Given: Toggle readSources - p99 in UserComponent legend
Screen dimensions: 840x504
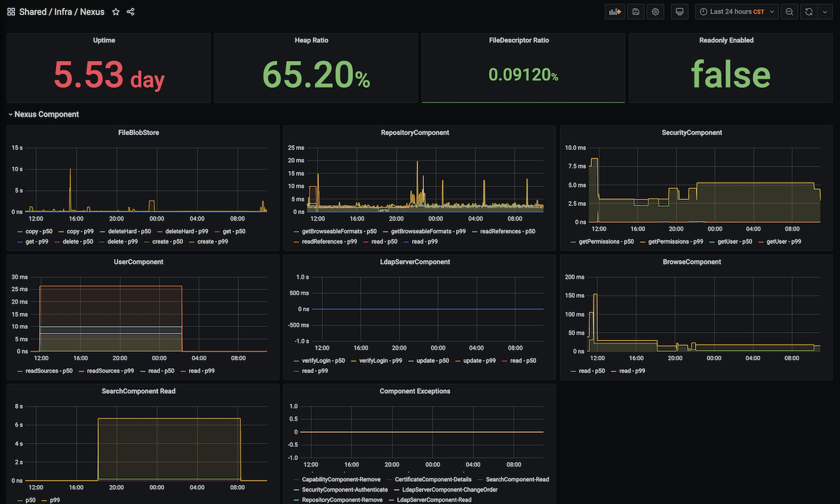Looking at the screenshot, I should click(110, 371).
